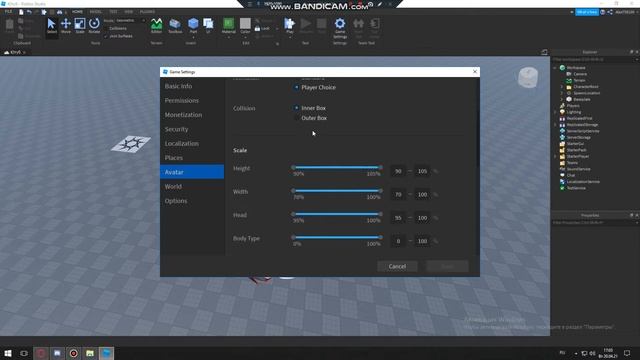
Task: Toggle the Join Surfaces checkbox
Action: point(106,36)
